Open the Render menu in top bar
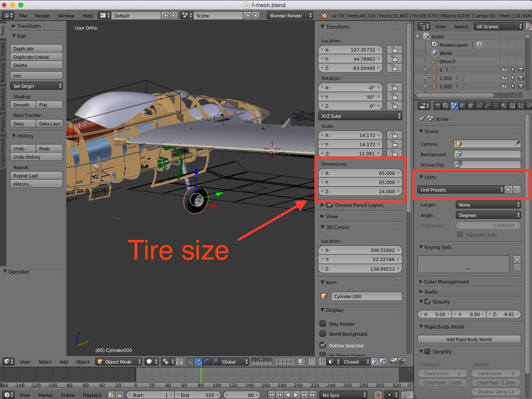The image size is (532, 399). 42,16
